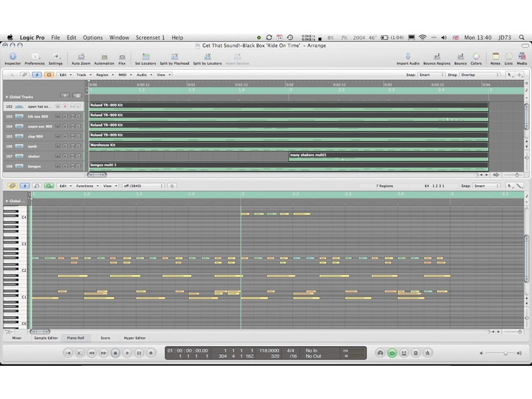The image size is (532, 399).
Task: Click the Auto Zoom toolbar icon
Action: pos(81,58)
